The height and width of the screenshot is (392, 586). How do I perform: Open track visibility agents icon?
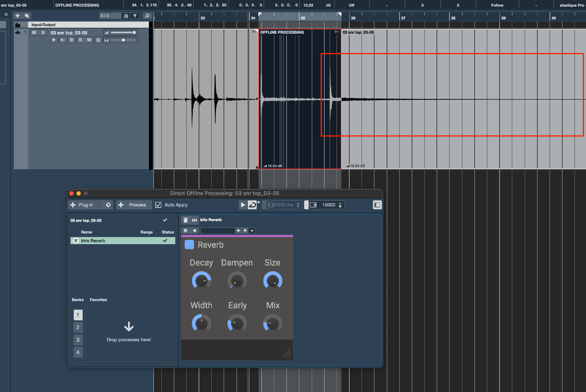tap(126, 16)
